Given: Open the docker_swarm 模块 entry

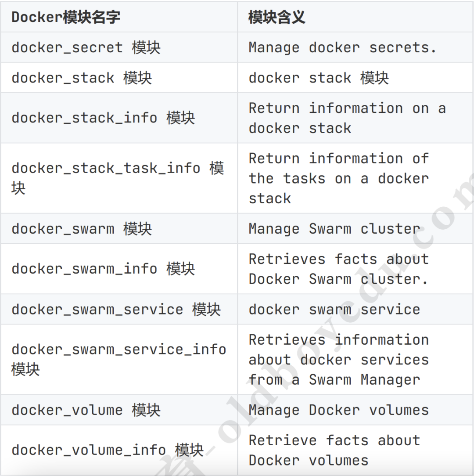Looking at the screenshot, I should coord(82,229).
